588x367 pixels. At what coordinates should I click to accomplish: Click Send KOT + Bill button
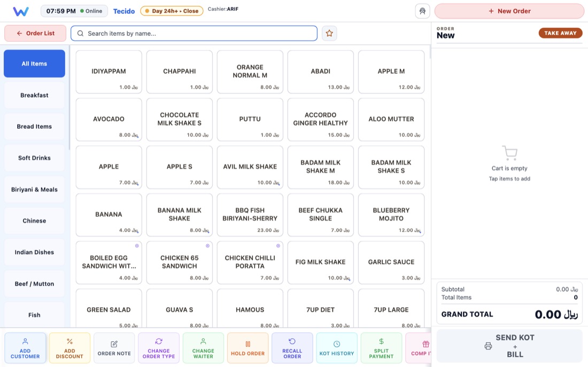pyautogui.click(x=509, y=346)
